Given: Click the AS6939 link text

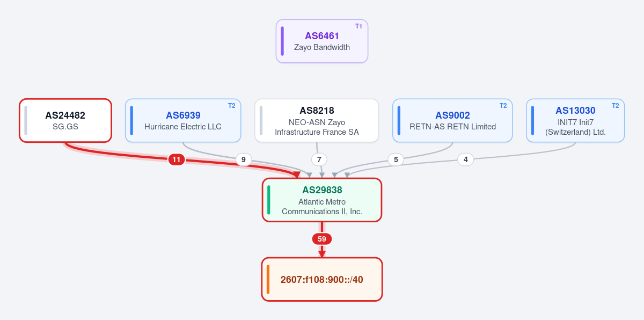Looking at the screenshot, I should pyautogui.click(x=183, y=115).
